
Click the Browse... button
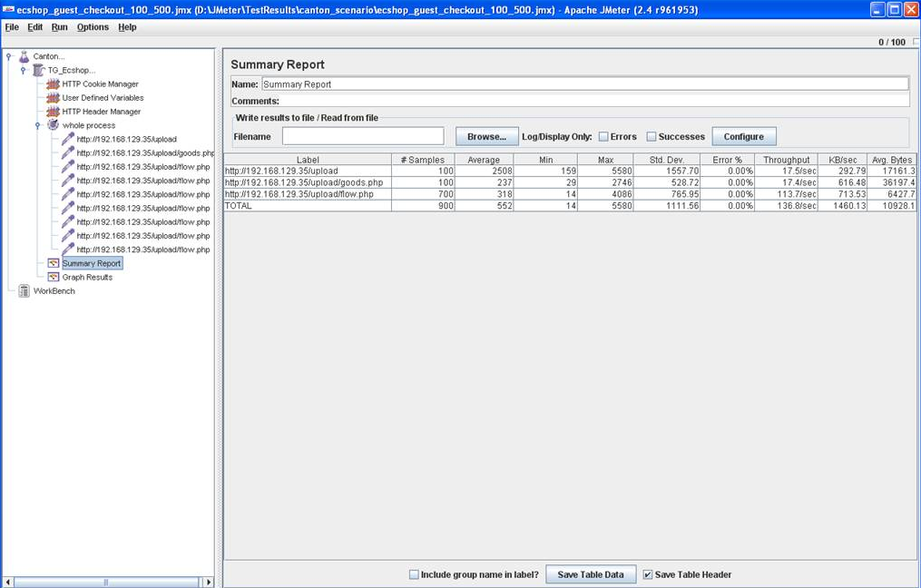pos(487,136)
